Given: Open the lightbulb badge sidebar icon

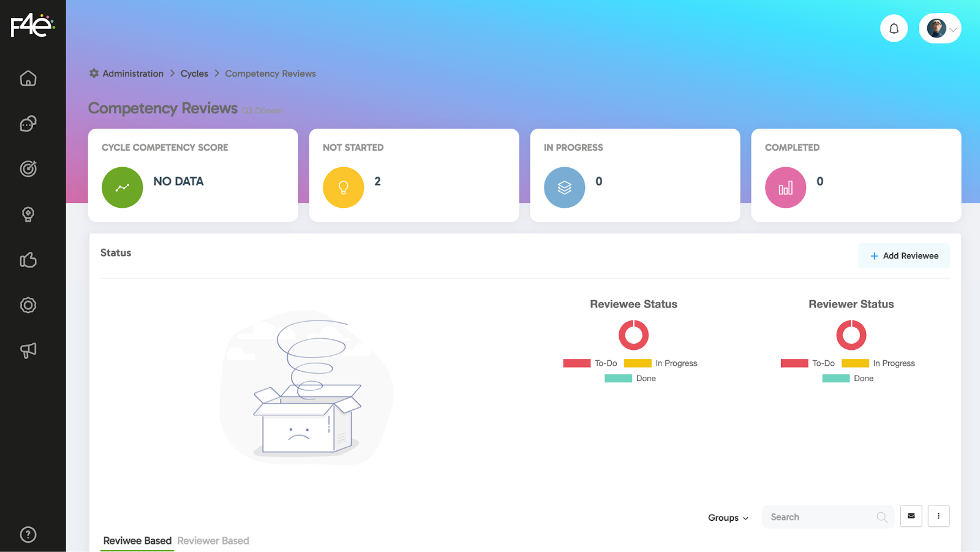Looking at the screenshot, I should tap(28, 214).
